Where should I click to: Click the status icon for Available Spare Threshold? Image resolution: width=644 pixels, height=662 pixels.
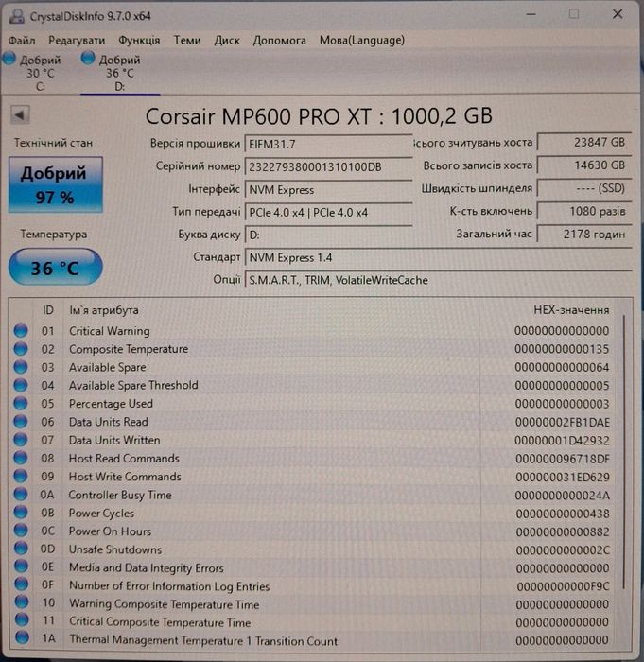tap(21, 385)
